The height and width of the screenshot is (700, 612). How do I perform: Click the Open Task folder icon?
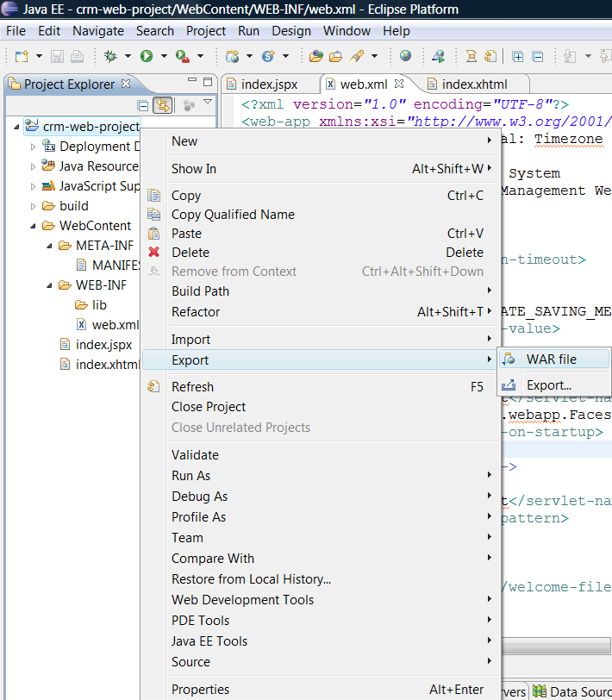335,56
